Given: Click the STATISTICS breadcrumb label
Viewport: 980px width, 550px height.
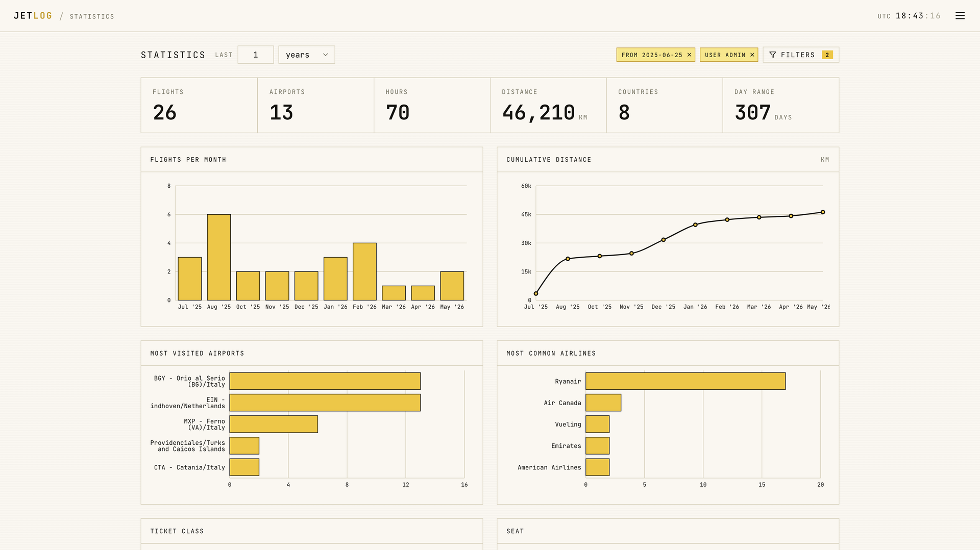Looking at the screenshot, I should 92,17.
